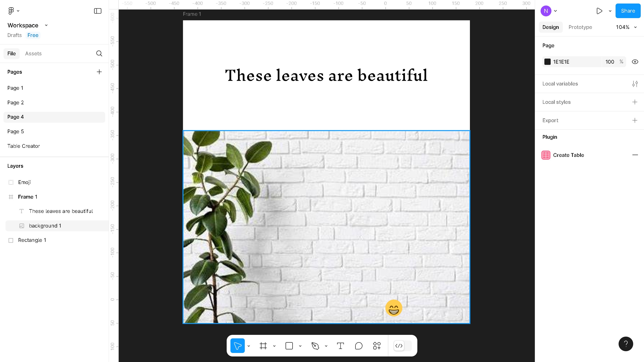Select the Frame tool
Image resolution: width=644 pixels, height=362 pixels.
263,346
